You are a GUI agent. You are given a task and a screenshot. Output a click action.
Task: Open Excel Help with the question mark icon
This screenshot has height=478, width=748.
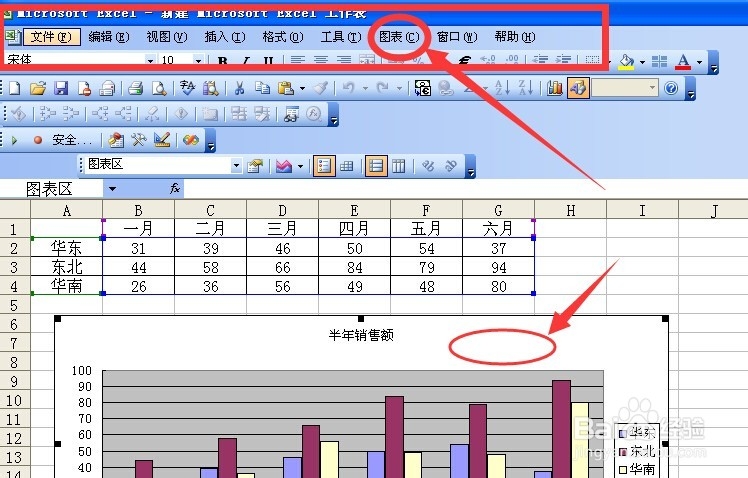tap(671, 88)
